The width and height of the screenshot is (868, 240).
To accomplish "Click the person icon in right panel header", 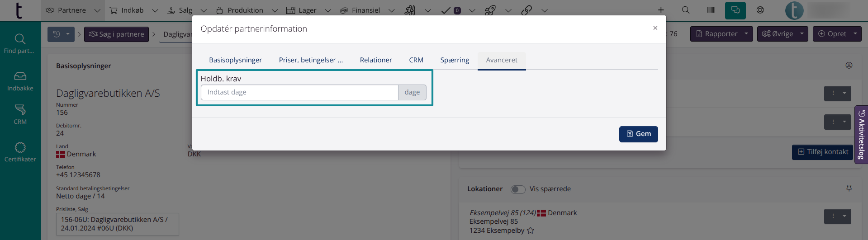I will tap(849, 66).
